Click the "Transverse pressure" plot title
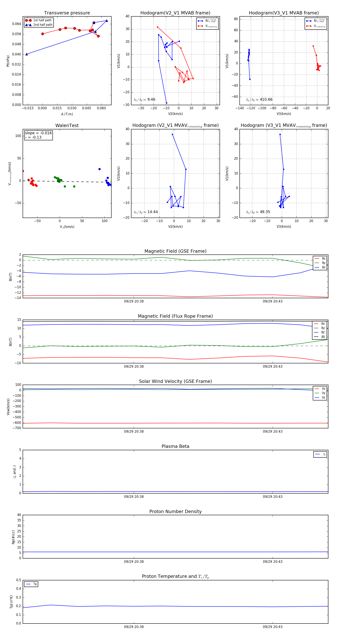 point(67,13)
